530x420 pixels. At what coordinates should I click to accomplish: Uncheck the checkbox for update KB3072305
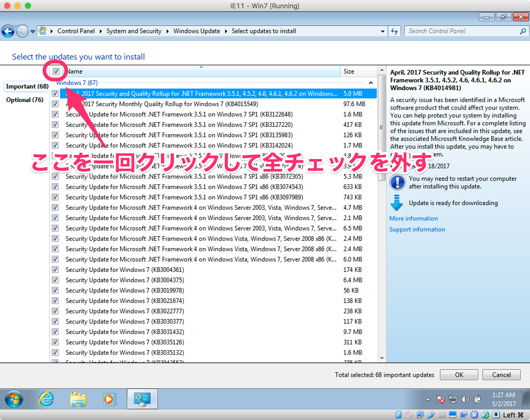click(55, 176)
